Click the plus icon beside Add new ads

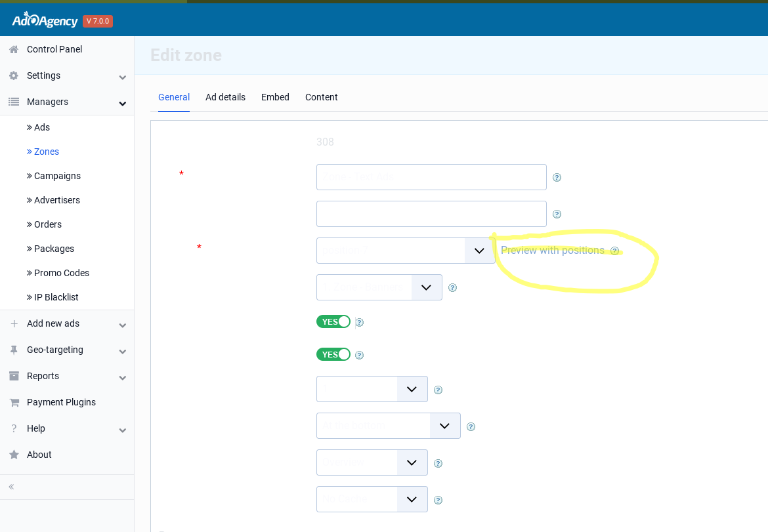click(x=14, y=323)
